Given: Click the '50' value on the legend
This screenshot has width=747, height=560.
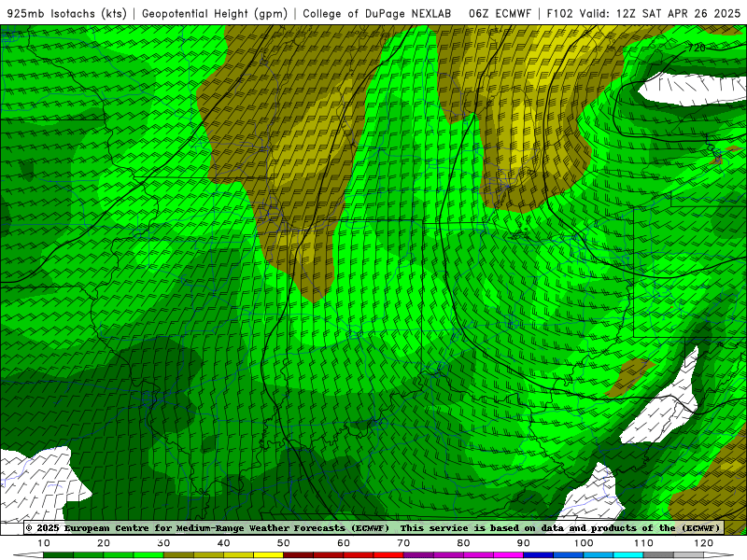Looking at the screenshot, I should pyautogui.click(x=284, y=543).
